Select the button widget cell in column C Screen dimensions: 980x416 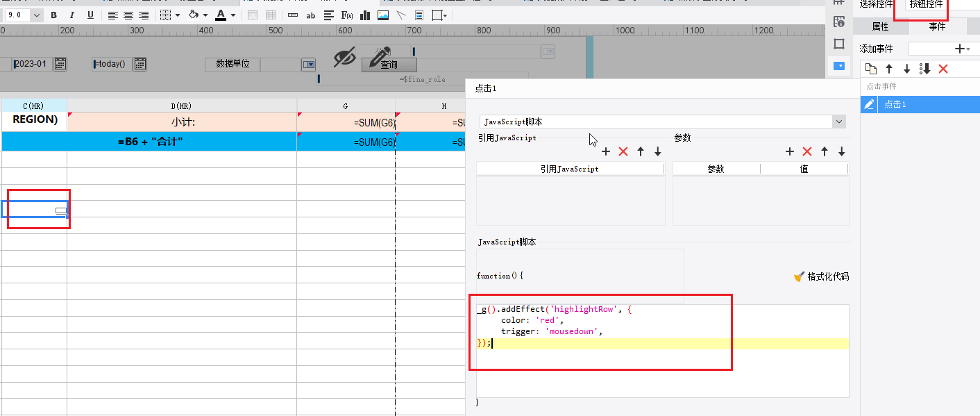(x=34, y=209)
